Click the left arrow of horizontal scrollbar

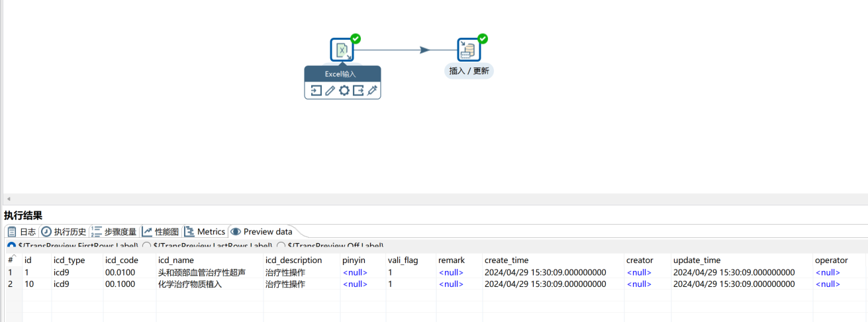click(x=8, y=199)
